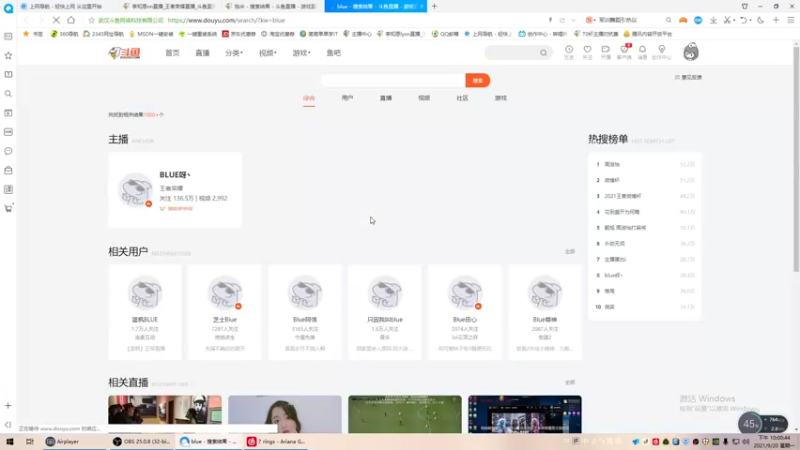800x450 pixels.
Task: Open user card Blue晴神
Action: point(544,312)
